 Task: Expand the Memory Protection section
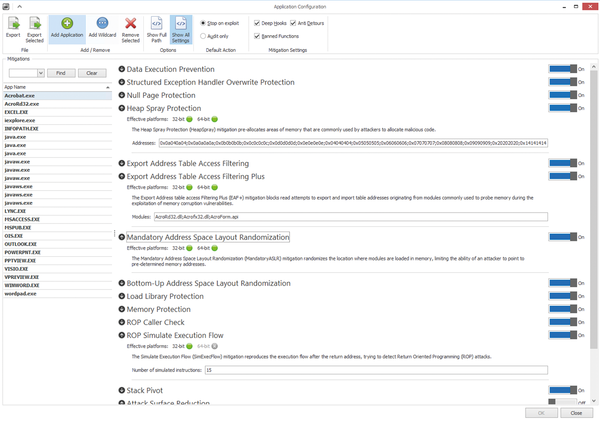pyautogui.click(x=122, y=309)
